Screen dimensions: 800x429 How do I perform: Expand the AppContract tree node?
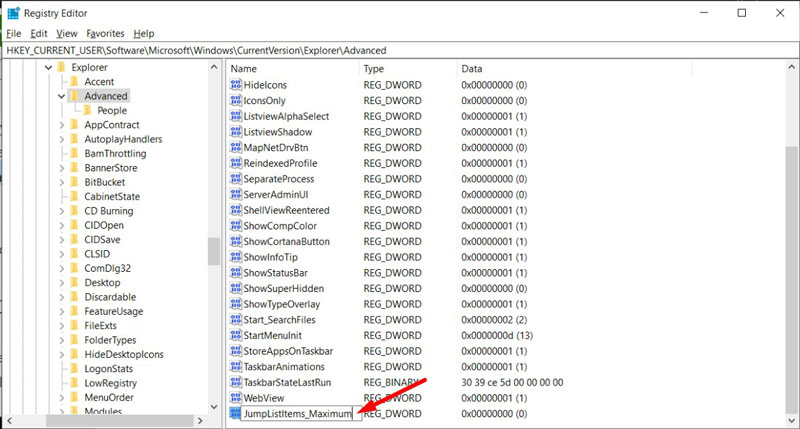point(62,125)
